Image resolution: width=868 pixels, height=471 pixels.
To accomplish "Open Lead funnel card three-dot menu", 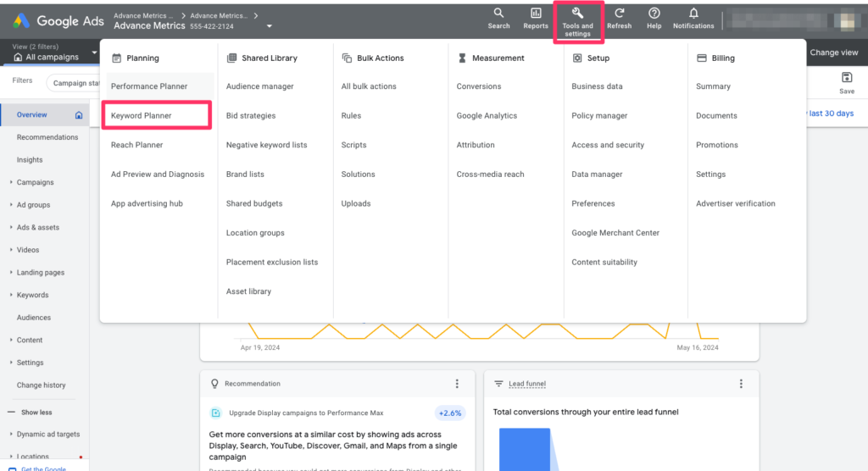I will (741, 384).
